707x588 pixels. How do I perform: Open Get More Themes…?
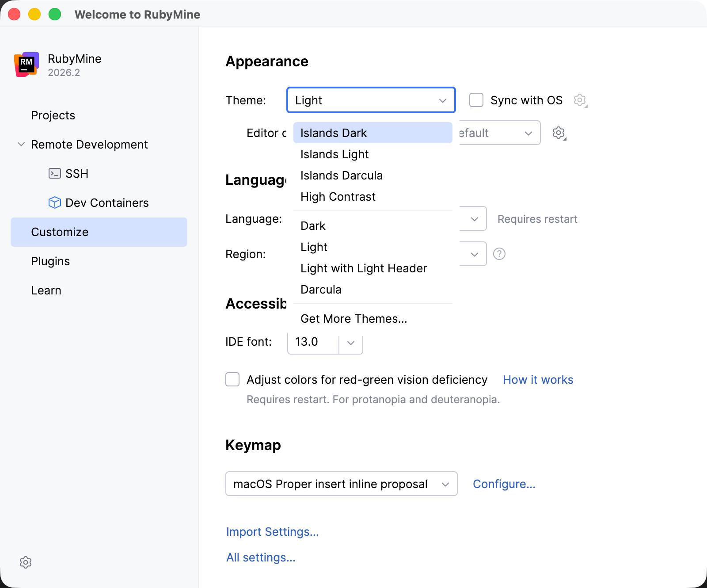click(x=373, y=318)
